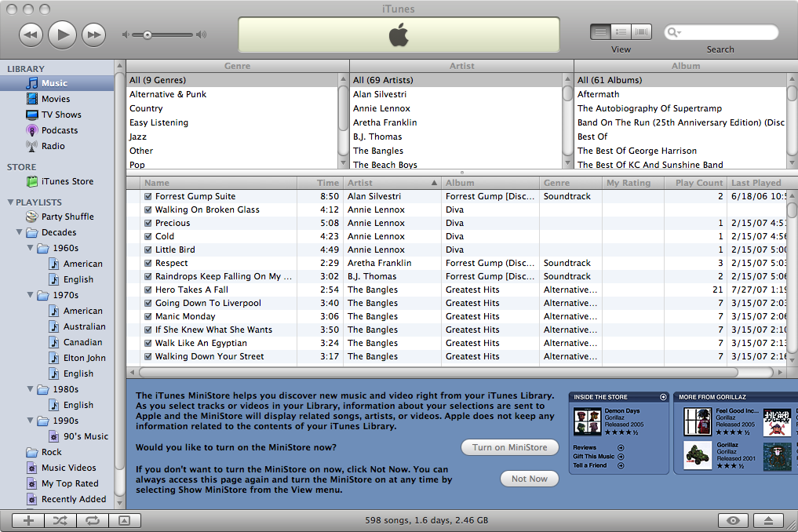Uncheck the Walk Like An Egyptian checkbox
The image size is (798, 532).
[x=148, y=343]
